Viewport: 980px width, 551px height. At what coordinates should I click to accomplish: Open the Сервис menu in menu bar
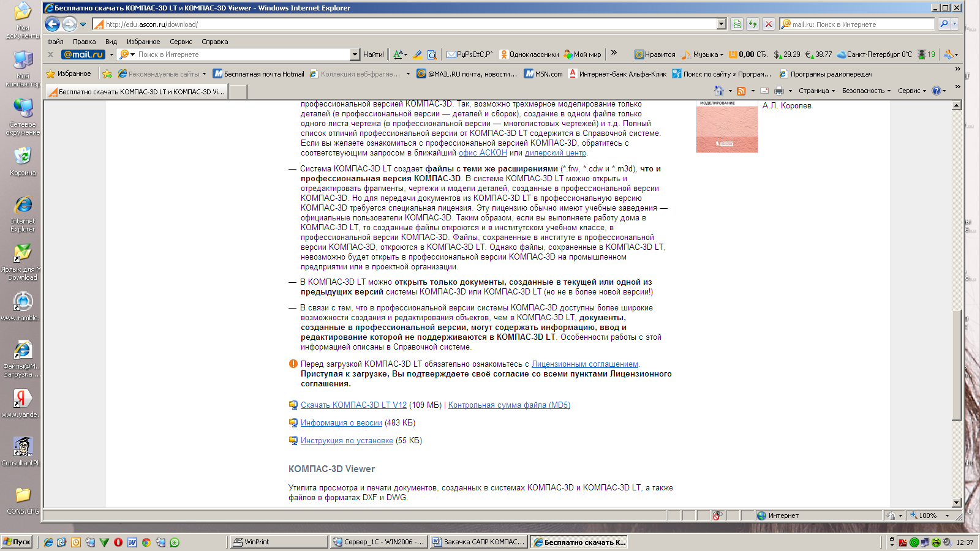181,42
